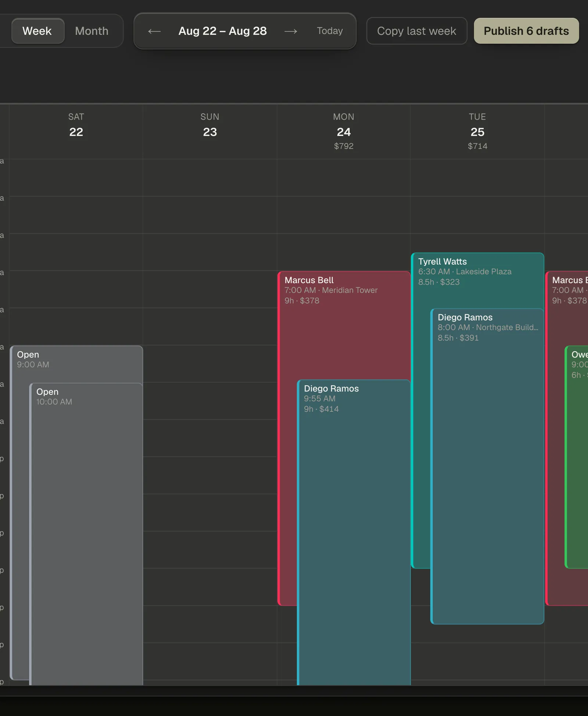The width and height of the screenshot is (588, 716).
Task: Click Copy last week button
Action: [417, 31]
